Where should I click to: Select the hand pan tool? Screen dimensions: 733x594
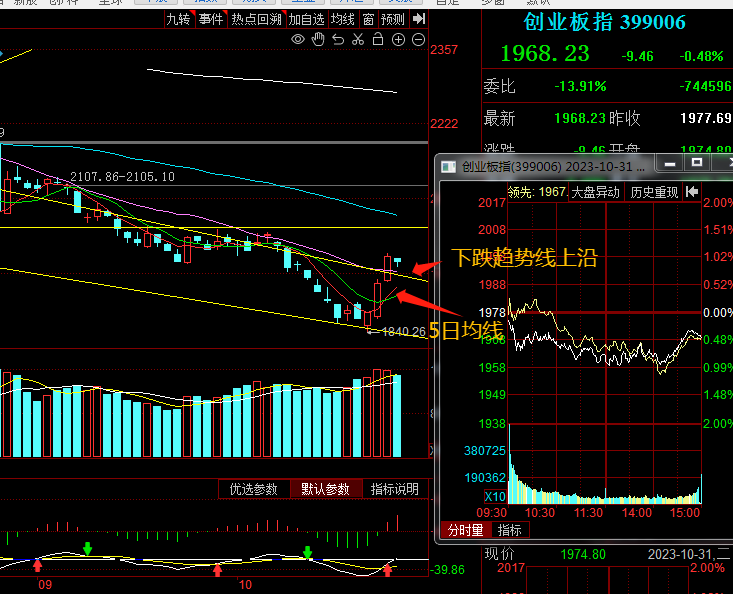pos(318,40)
